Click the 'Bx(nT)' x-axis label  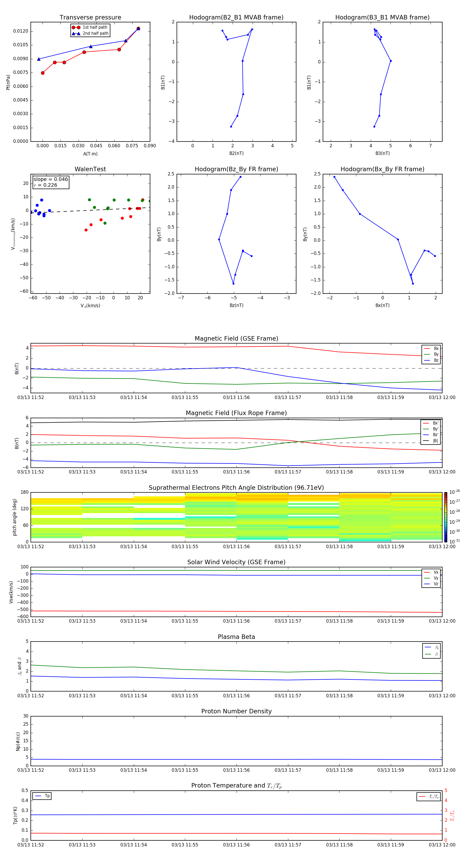pyautogui.click(x=382, y=305)
